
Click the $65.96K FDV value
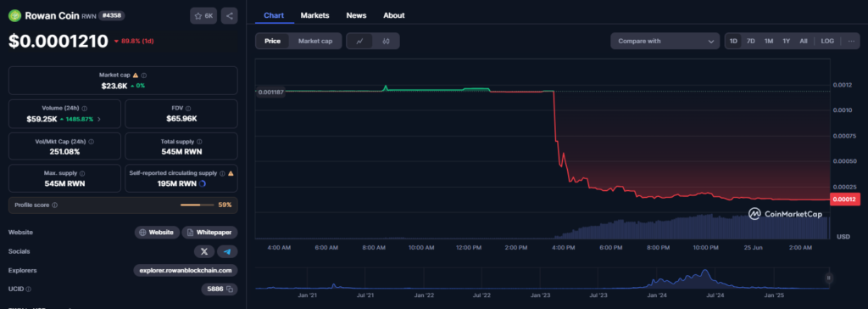pos(181,119)
